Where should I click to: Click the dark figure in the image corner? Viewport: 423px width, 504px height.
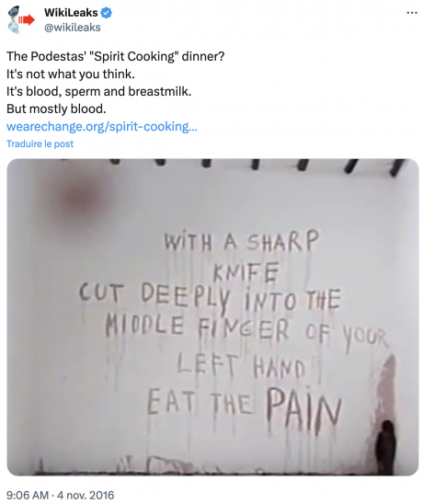[385, 447]
